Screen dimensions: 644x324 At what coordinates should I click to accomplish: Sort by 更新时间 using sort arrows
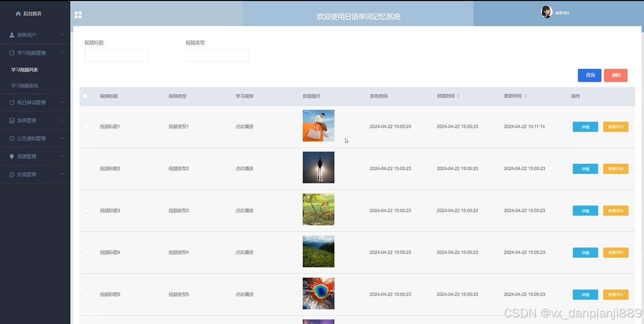pos(526,96)
